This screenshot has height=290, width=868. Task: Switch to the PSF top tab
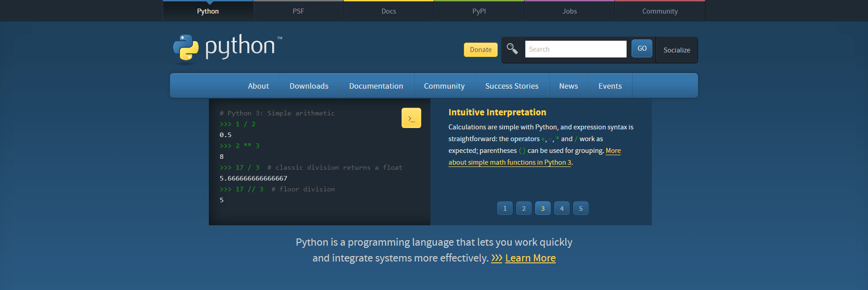298,11
